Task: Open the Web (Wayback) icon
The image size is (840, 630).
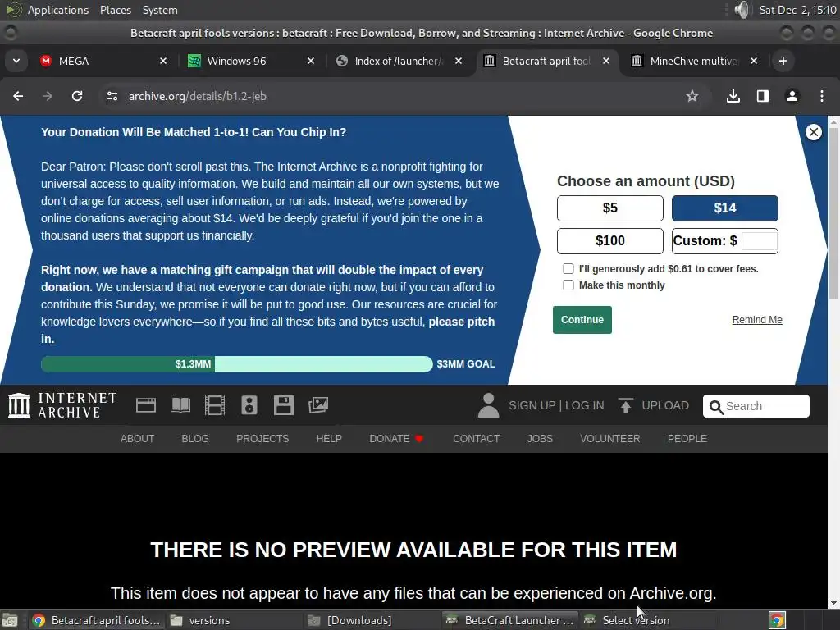Action: tap(146, 405)
